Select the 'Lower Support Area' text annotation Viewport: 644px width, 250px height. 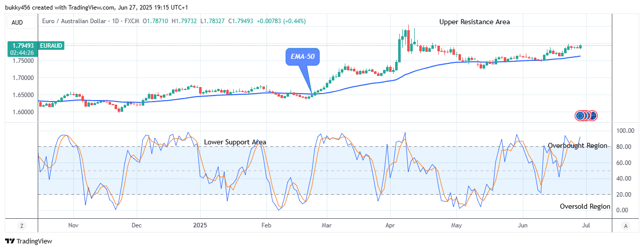(x=235, y=142)
